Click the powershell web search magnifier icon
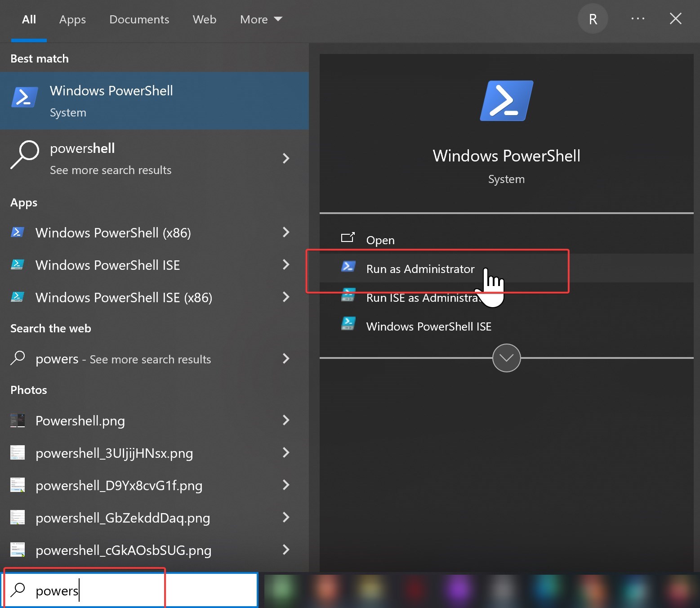 coord(24,155)
